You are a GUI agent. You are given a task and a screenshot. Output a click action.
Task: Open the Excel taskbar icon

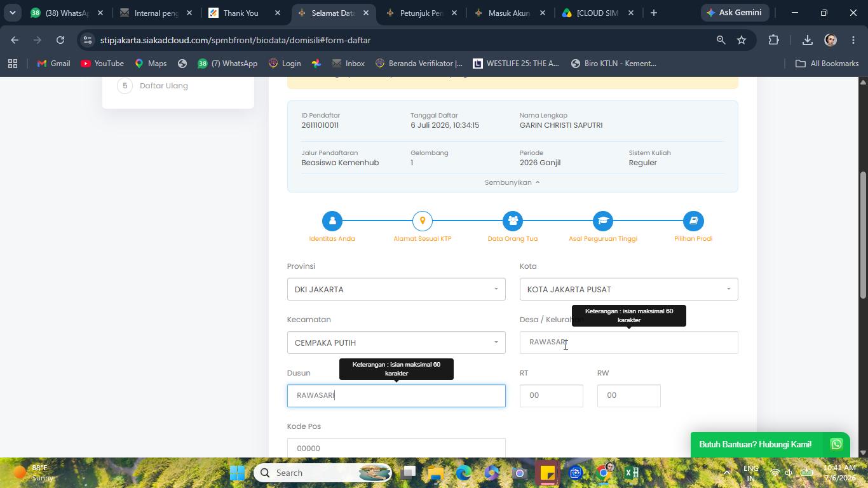point(631,473)
